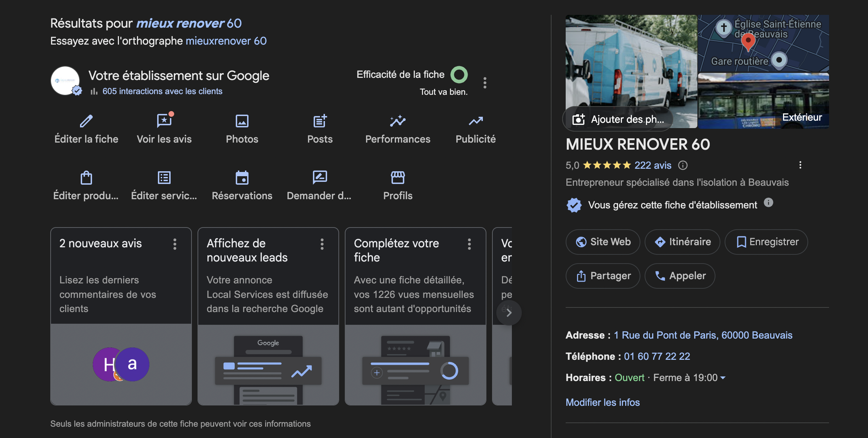Click the Éditer la fiche pencil icon

86,121
